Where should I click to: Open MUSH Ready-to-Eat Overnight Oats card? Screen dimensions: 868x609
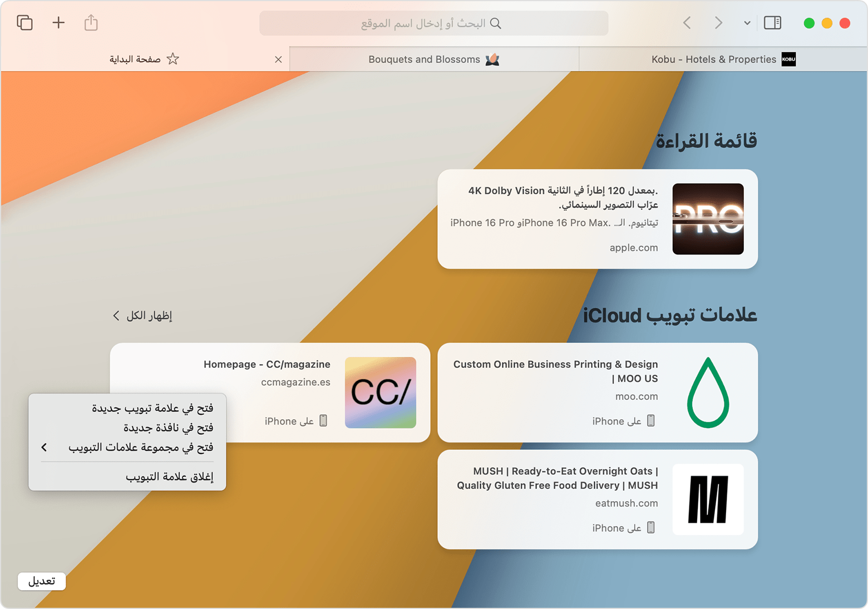click(598, 499)
